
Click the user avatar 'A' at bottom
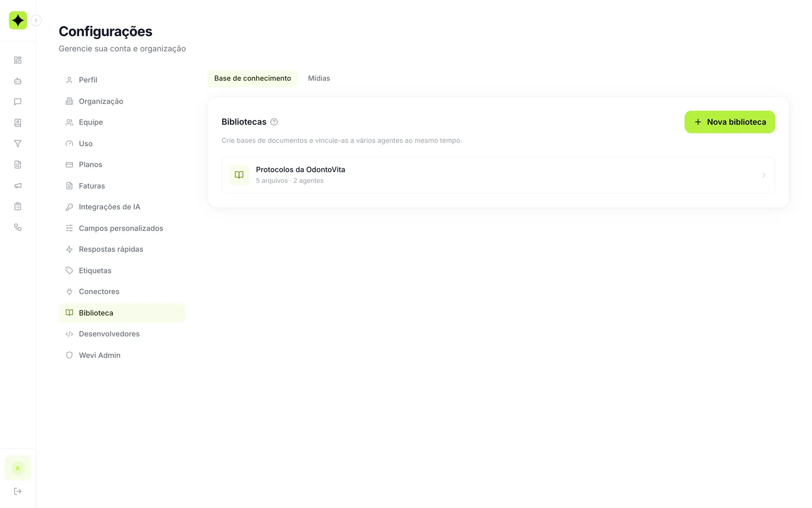pyautogui.click(x=18, y=468)
